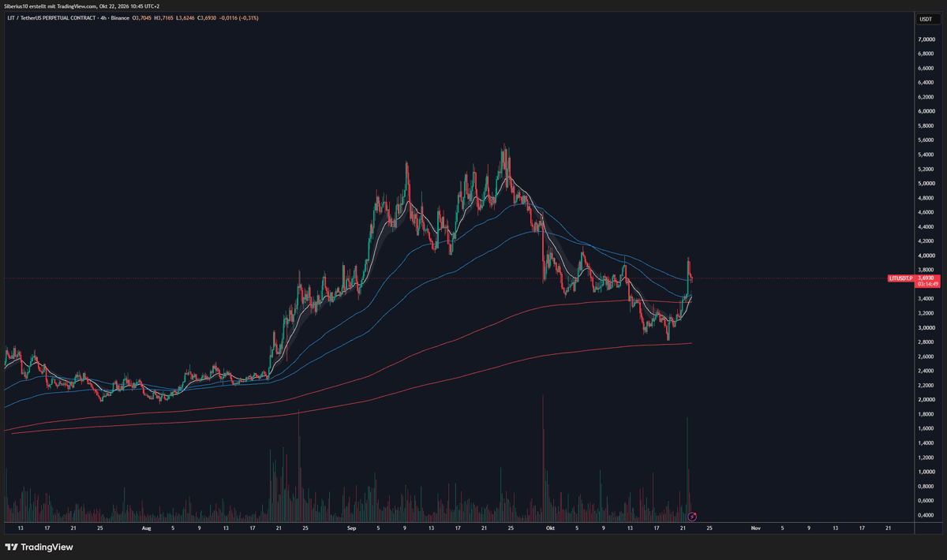Click the 1,0000 price level on axis
Viewport: 947px width, 560px height.
(x=926, y=472)
